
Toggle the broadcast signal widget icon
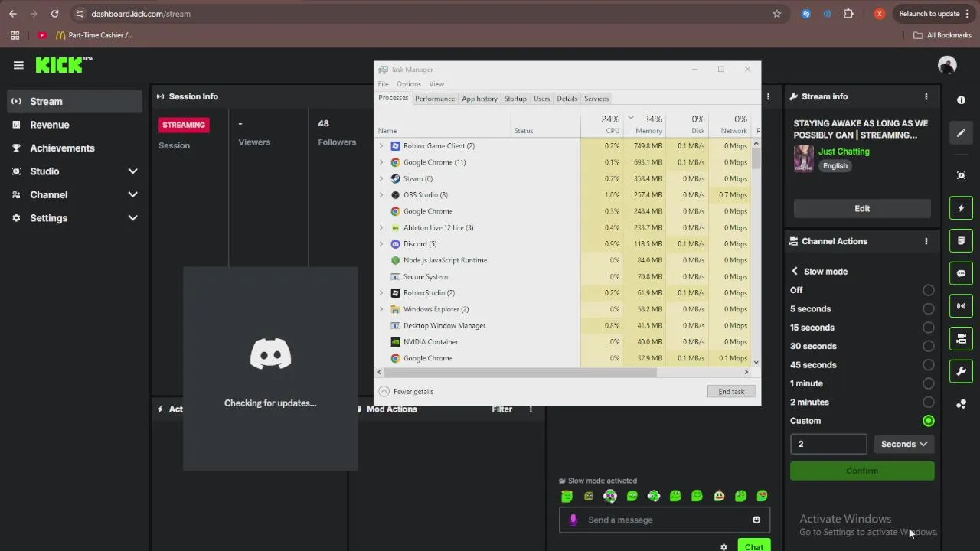click(961, 306)
